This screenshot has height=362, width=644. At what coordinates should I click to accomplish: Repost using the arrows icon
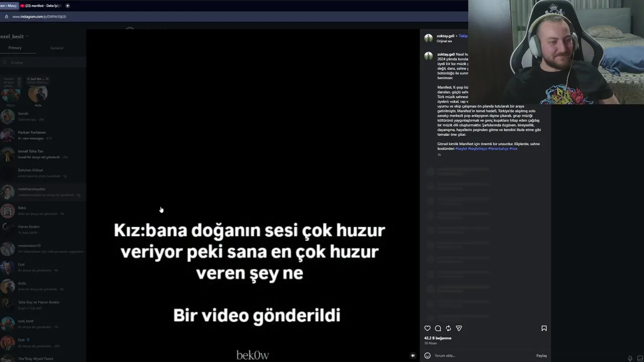coord(448,328)
